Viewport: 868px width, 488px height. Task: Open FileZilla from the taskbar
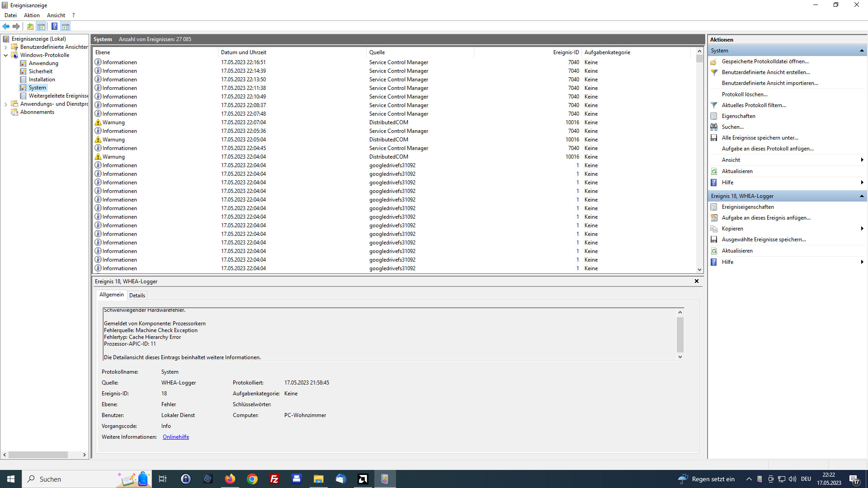(x=274, y=479)
